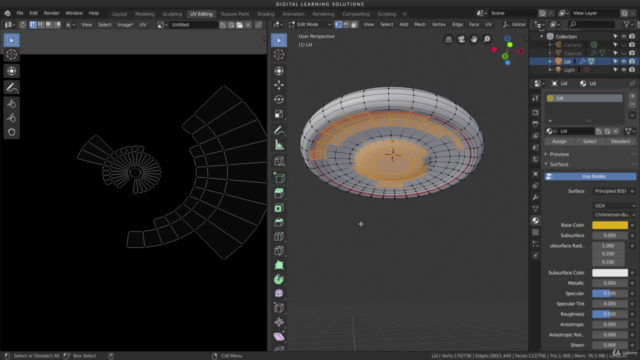Click the Deselect material button
640x360 pixels.
[620, 141]
